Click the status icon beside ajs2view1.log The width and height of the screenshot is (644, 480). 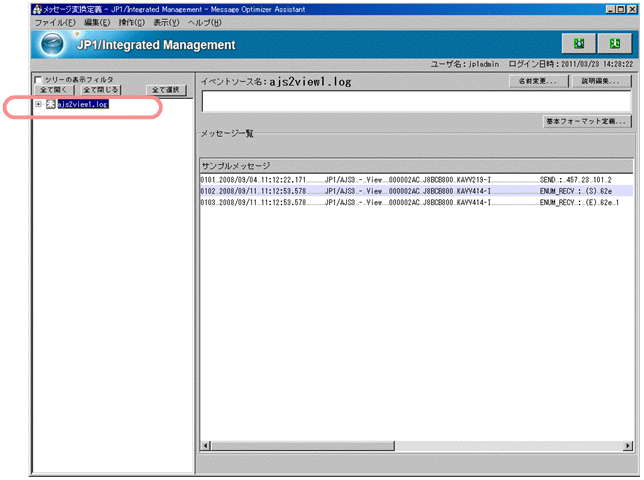(49, 104)
